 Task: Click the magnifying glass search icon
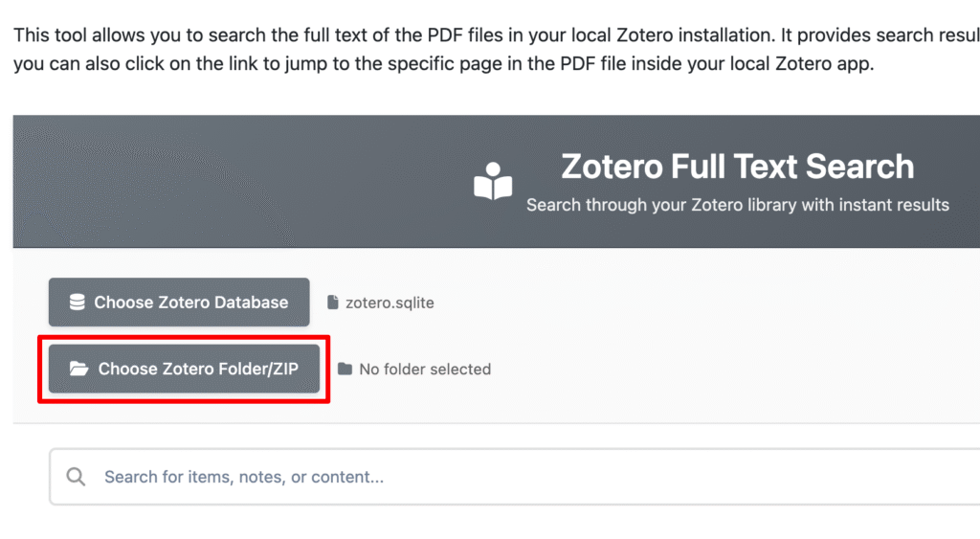[76, 477]
